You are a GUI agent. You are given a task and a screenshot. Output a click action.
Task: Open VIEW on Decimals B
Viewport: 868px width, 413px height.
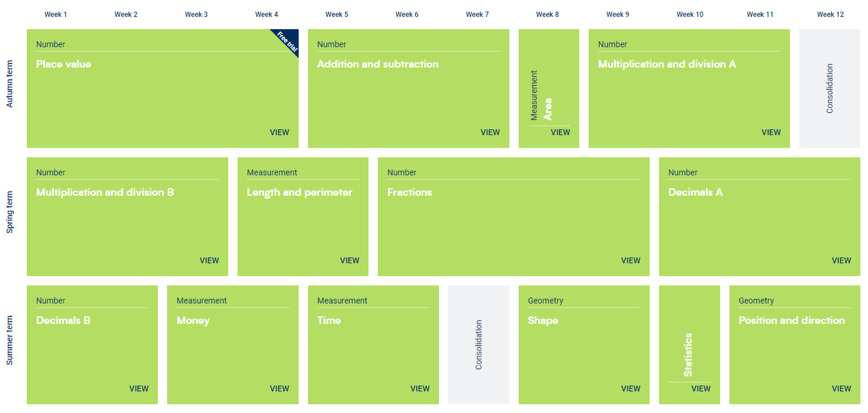point(139,388)
